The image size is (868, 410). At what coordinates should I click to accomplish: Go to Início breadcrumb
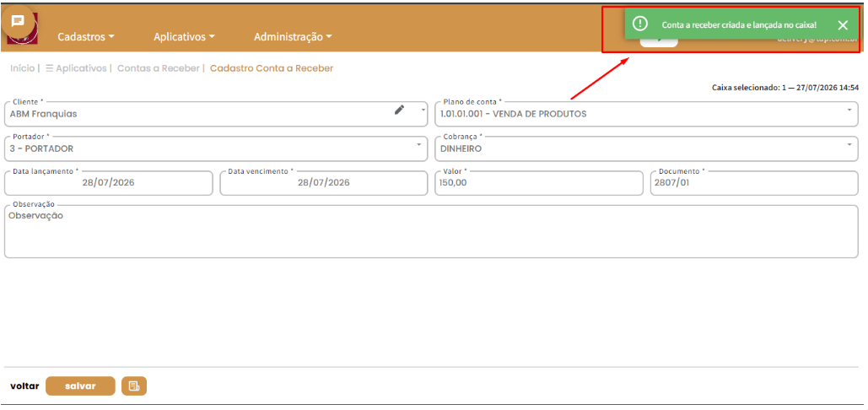click(22, 68)
